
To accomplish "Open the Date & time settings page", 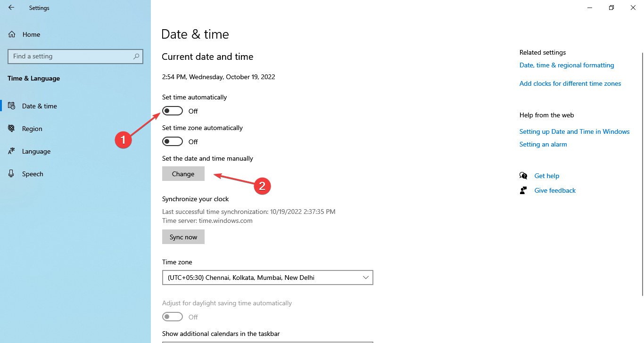I will click(75, 106).
